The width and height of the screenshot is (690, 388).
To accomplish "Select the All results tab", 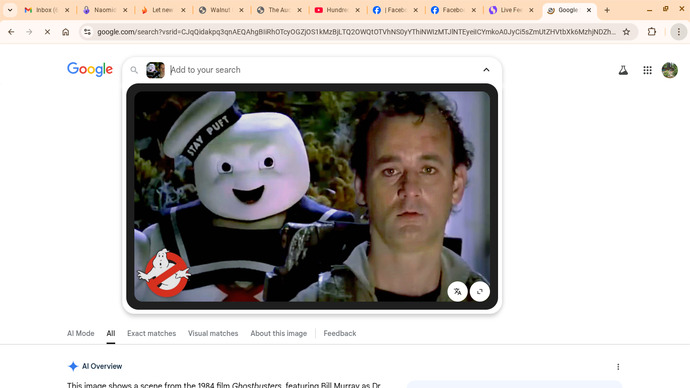I will click(x=110, y=333).
